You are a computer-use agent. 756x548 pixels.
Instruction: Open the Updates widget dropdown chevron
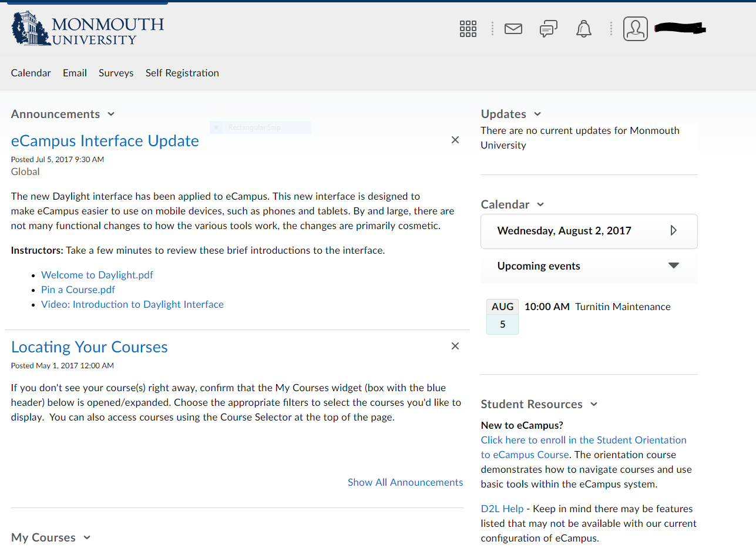click(x=537, y=114)
